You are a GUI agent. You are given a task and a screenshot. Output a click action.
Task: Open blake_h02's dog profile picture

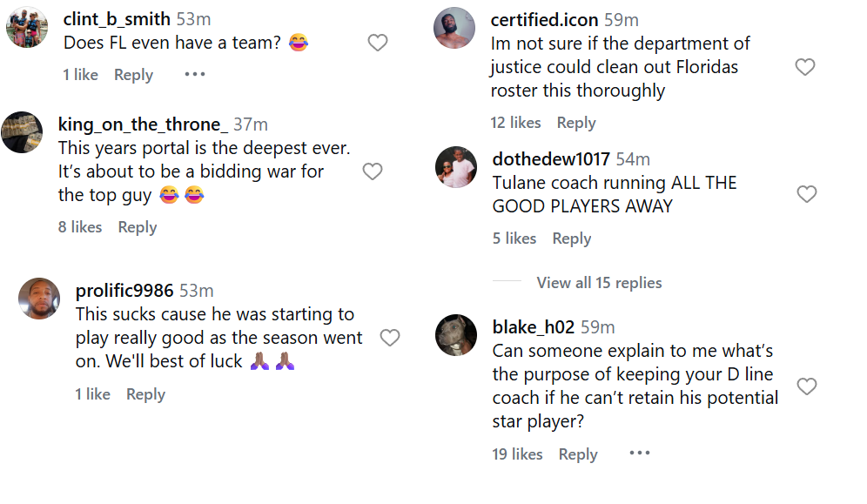click(456, 335)
